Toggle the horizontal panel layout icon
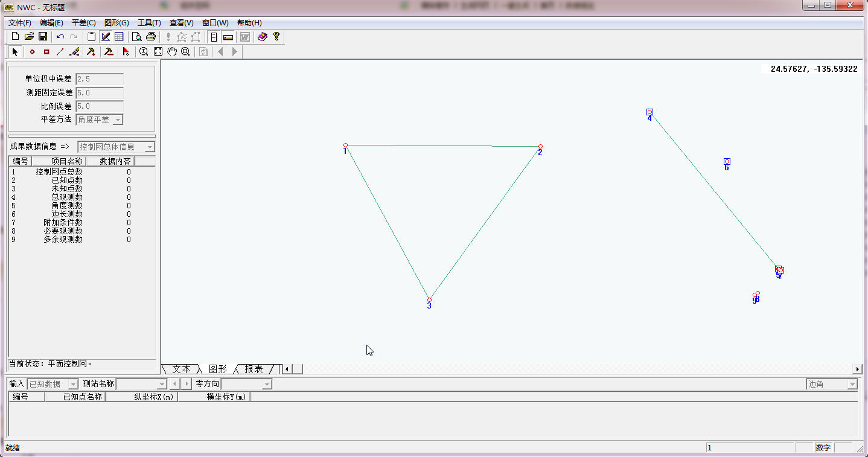The image size is (868, 457). point(228,37)
